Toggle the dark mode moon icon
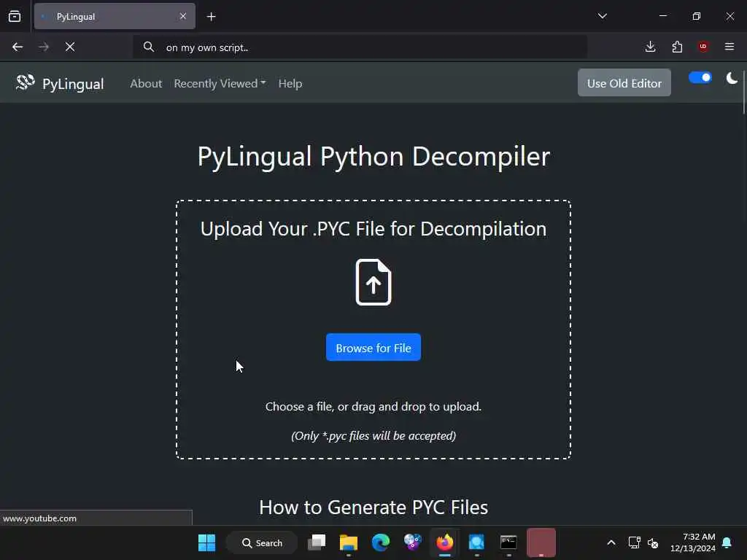 click(x=732, y=78)
